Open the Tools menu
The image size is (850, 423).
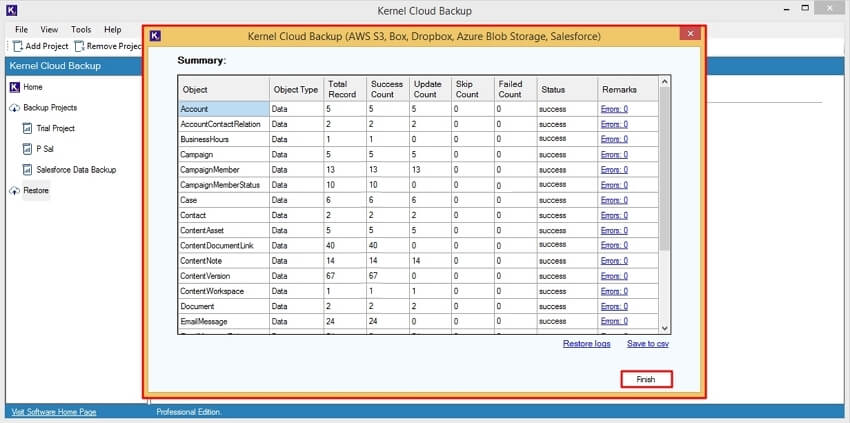[x=81, y=29]
